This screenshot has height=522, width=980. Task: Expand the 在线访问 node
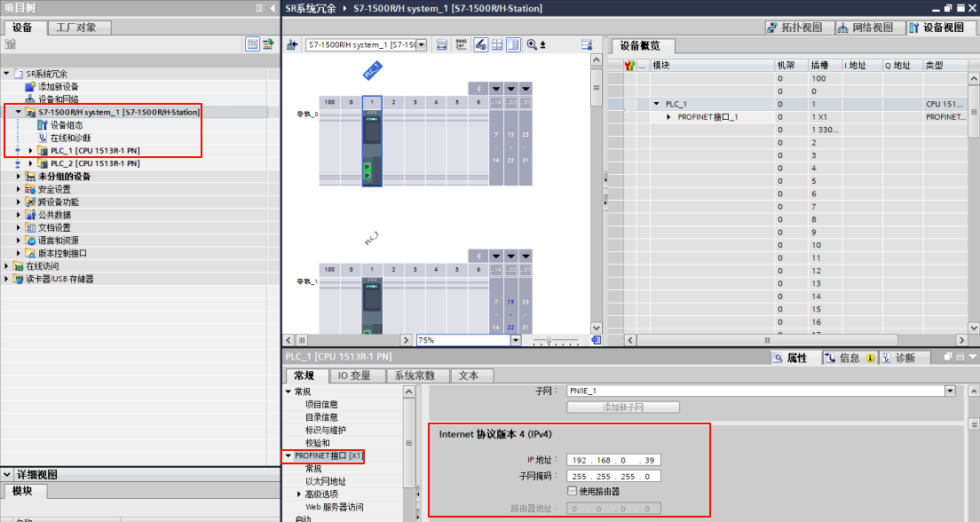6,266
